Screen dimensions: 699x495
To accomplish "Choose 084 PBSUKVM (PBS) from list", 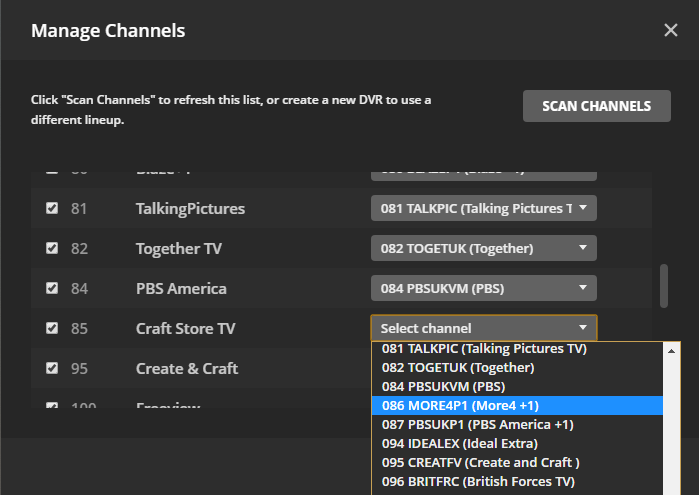I will [517, 387].
